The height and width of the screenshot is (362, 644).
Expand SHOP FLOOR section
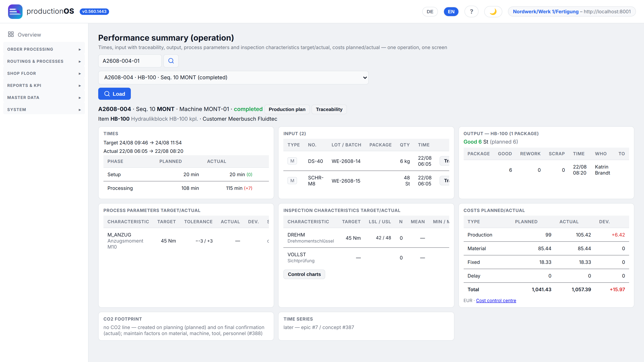[x=44, y=73]
